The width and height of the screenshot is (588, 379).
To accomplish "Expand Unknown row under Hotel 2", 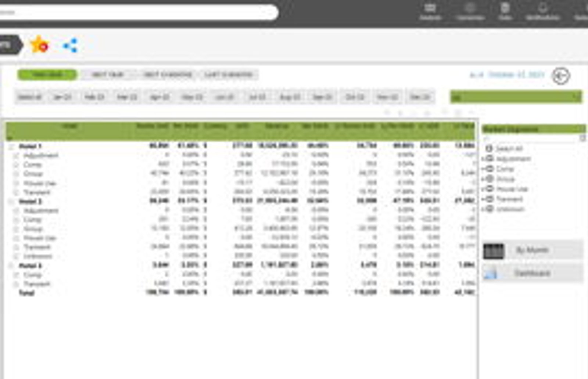I will [16, 256].
